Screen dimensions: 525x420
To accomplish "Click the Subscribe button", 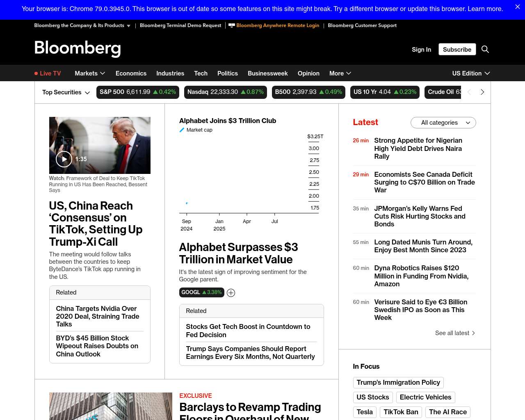I will coord(457,49).
